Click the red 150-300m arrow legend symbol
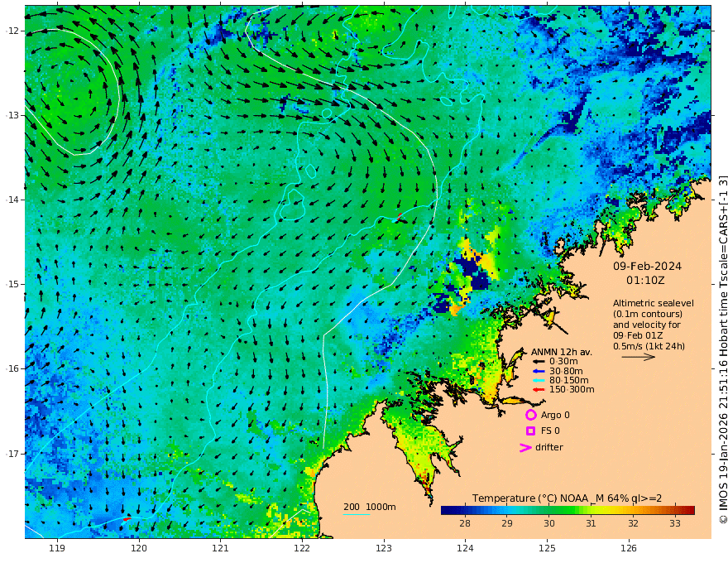Image resolution: width=728 pixels, height=563 pixels. [x=539, y=390]
